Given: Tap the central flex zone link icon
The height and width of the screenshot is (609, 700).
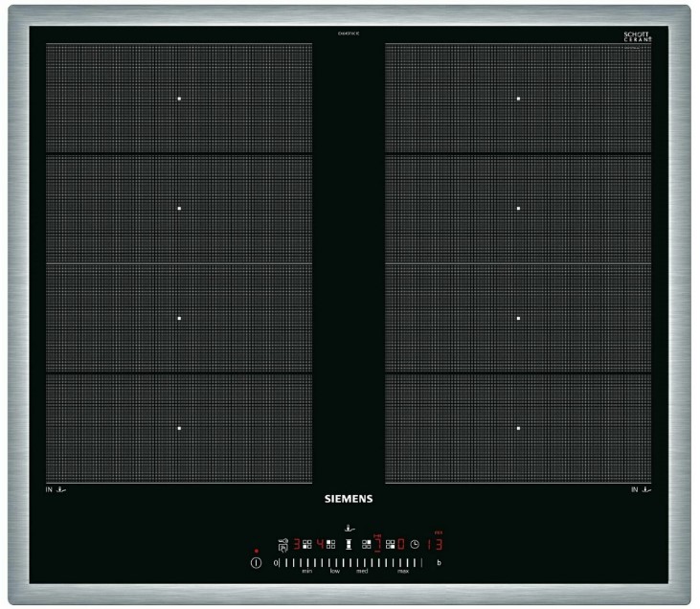Looking at the screenshot, I should (349, 544).
